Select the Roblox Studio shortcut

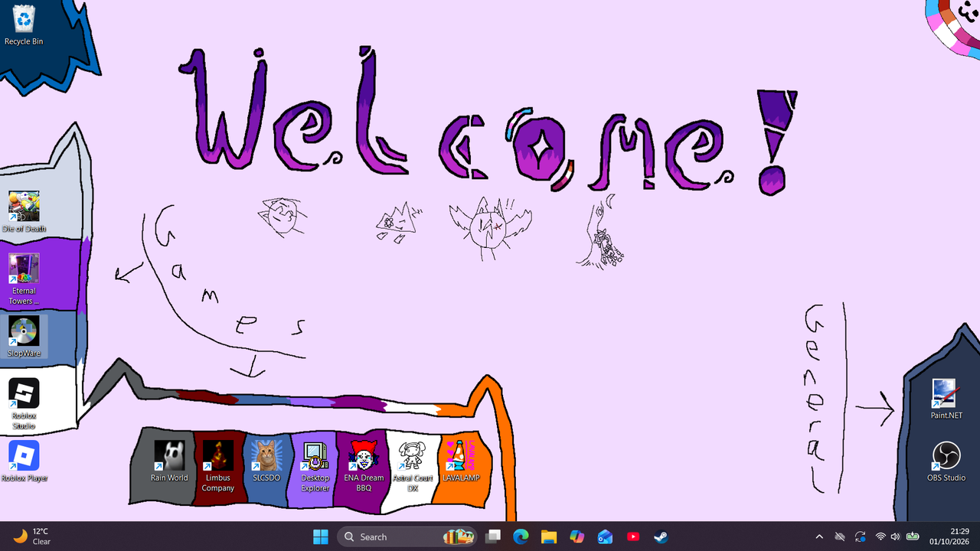tap(24, 404)
